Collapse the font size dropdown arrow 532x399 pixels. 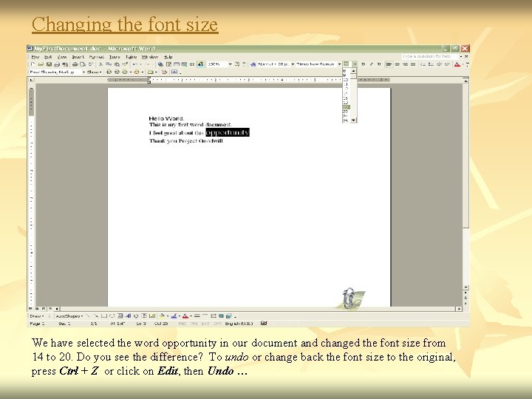point(355,64)
